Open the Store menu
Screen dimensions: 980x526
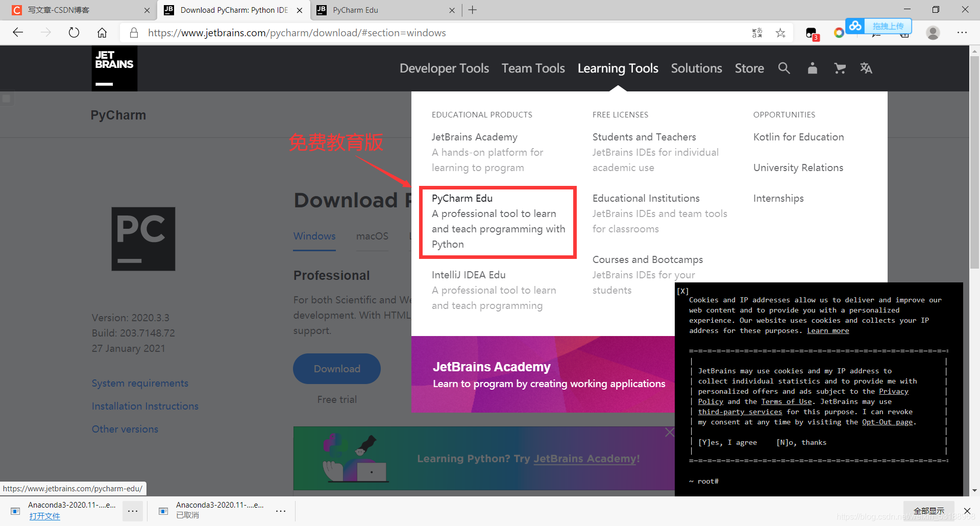coord(749,68)
